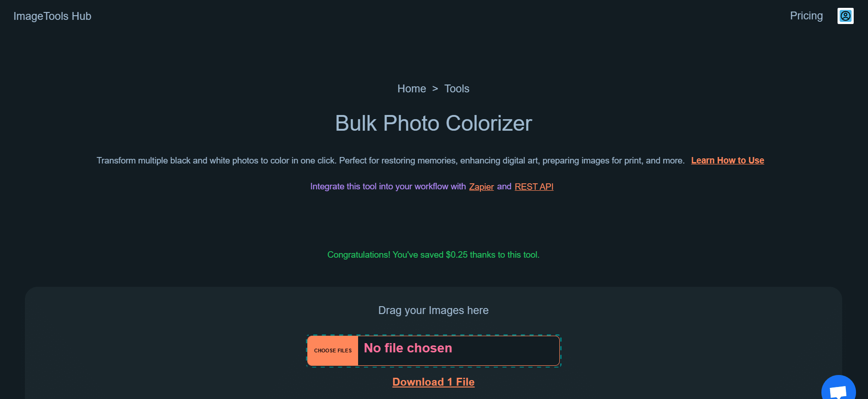Select Home in the breadcrumb trail
The width and height of the screenshot is (868, 399).
coord(411,88)
